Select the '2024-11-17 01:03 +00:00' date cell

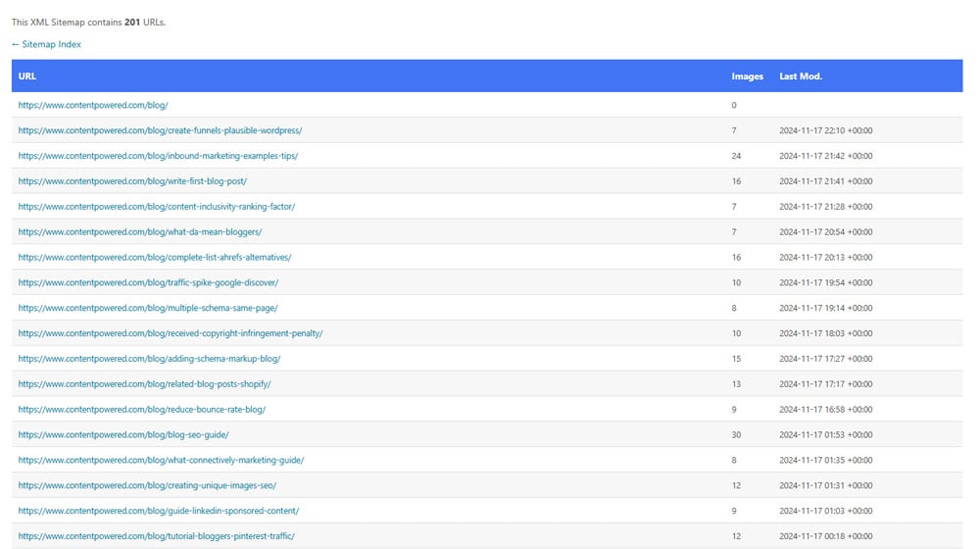tap(825, 511)
